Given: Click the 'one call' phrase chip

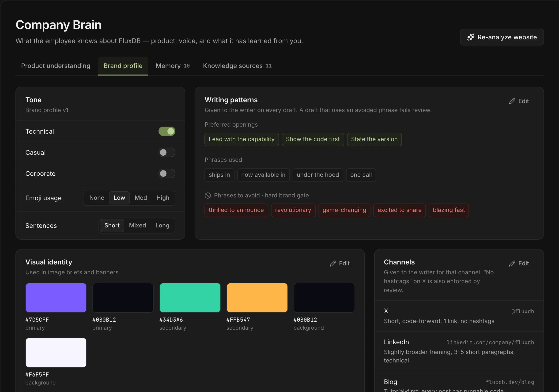Looking at the screenshot, I should point(361,175).
